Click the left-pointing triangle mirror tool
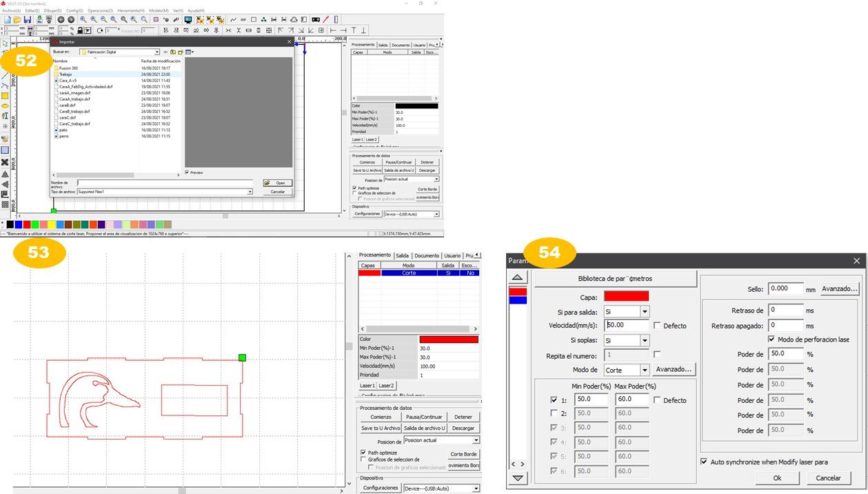Viewport: 868px width, 494px height. (x=5, y=185)
